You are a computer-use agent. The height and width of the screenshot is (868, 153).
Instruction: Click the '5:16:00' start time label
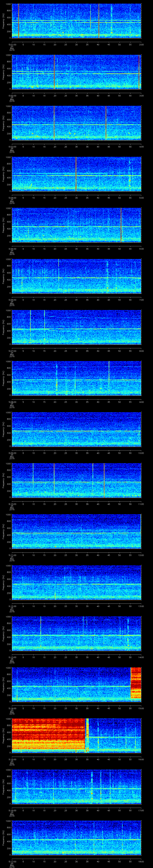pos(12,810)
